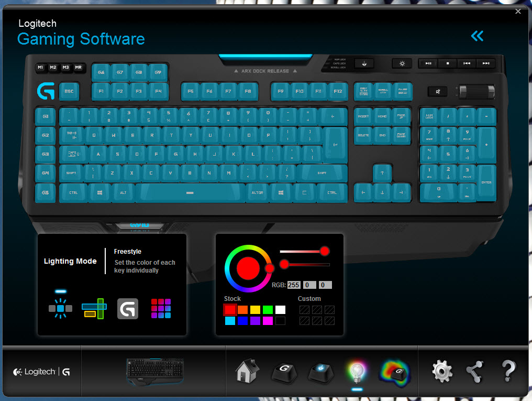Select the M1 mode key
The image size is (532, 401).
coord(40,67)
